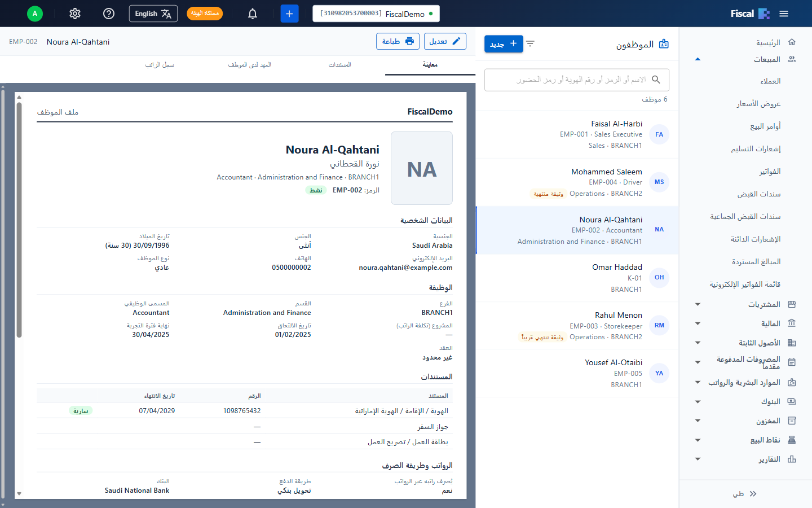The width and height of the screenshot is (812, 508).
Task: Click the طباعة print button
Action: coord(398,41)
